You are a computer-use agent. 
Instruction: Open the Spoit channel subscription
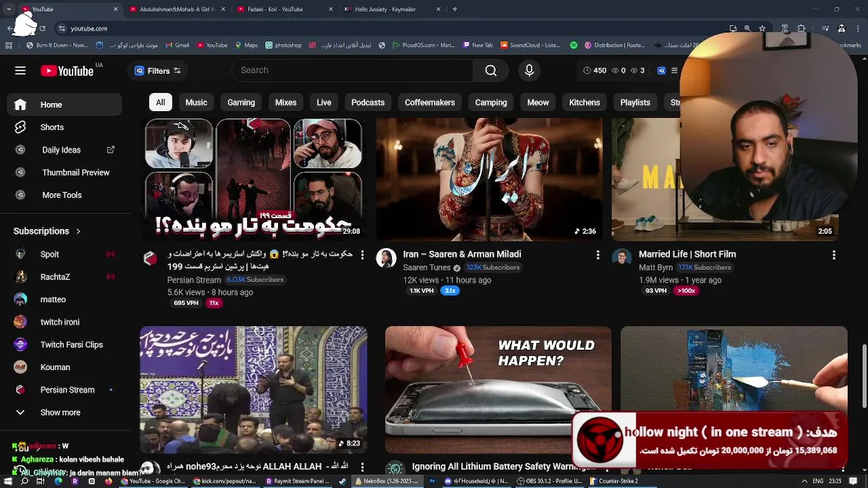(x=64, y=254)
